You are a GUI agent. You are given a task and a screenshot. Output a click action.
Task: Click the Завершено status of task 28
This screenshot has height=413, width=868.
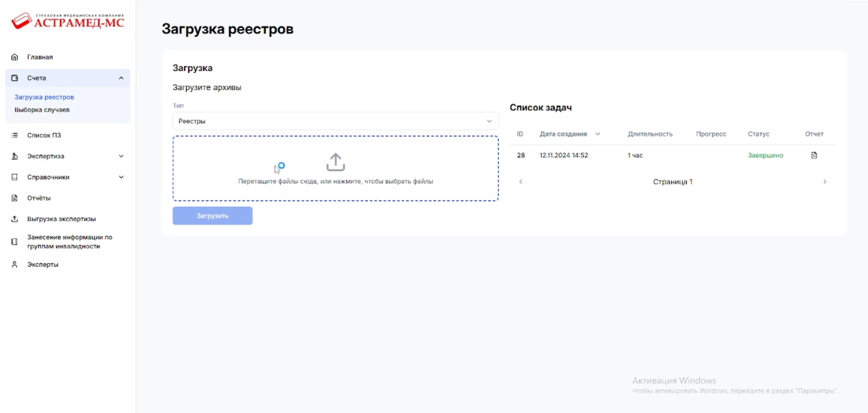coord(765,155)
